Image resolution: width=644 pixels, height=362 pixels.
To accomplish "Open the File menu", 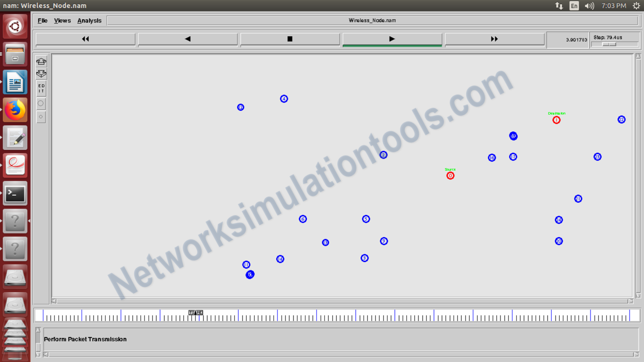I will 42,20.
